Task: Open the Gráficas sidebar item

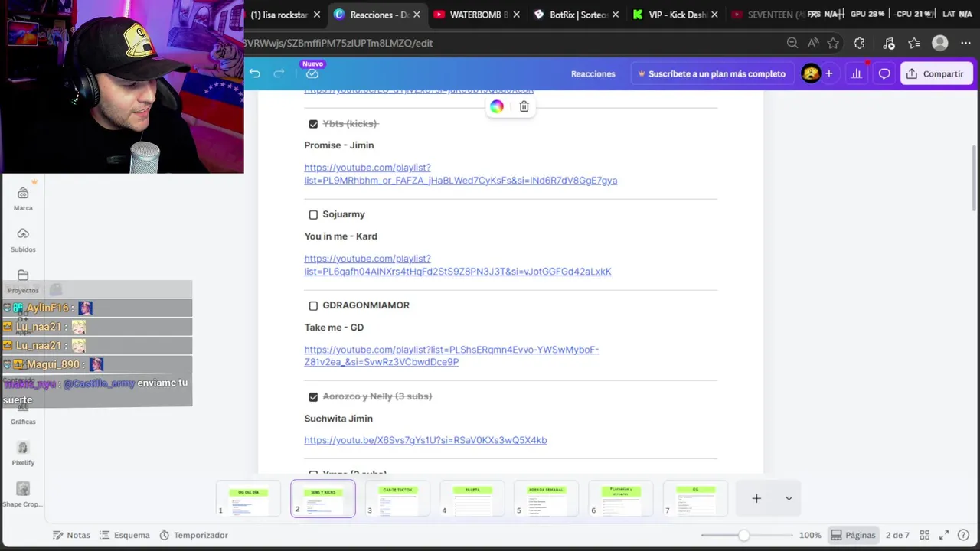Action: pos(23,414)
